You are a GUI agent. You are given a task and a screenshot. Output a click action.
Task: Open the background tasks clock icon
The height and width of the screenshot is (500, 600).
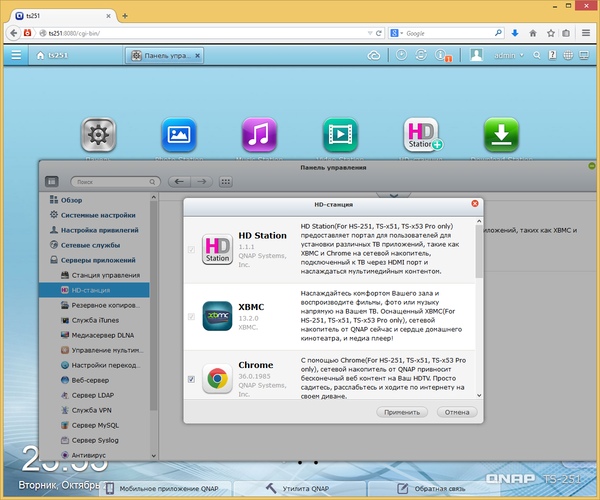[401, 55]
